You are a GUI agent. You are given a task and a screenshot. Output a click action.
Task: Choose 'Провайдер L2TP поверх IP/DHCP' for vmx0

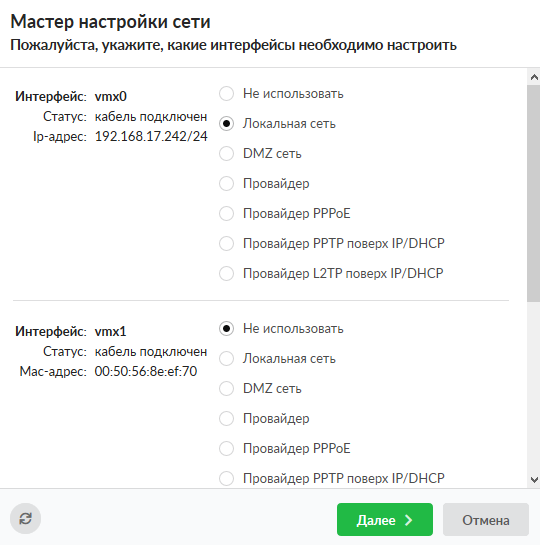[226, 273]
